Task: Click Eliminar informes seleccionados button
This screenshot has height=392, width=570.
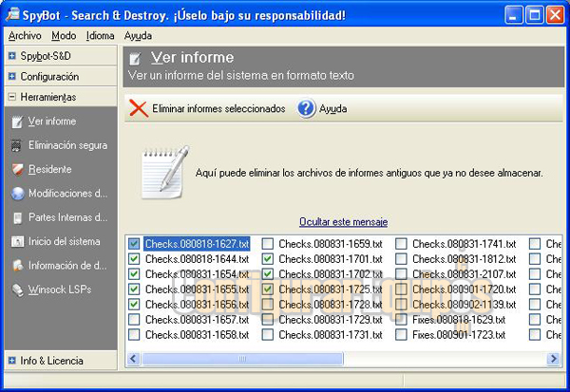Action: [x=207, y=108]
